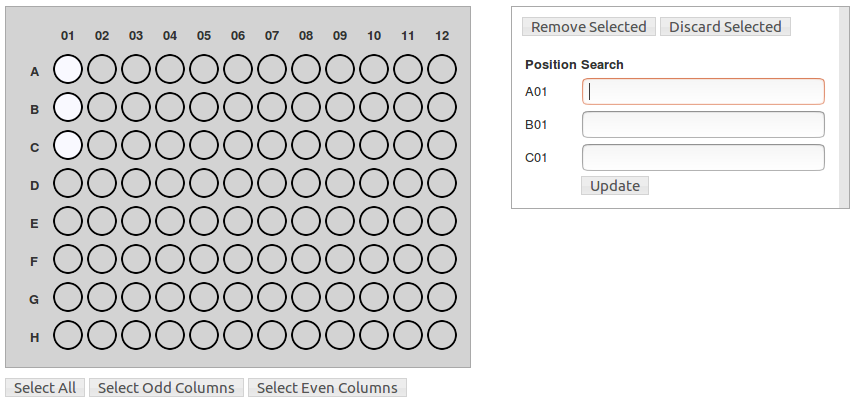Click the Discard Selected button
The width and height of the screenshot is (855, 402).
pyautogui.click(x=725, y=27)
